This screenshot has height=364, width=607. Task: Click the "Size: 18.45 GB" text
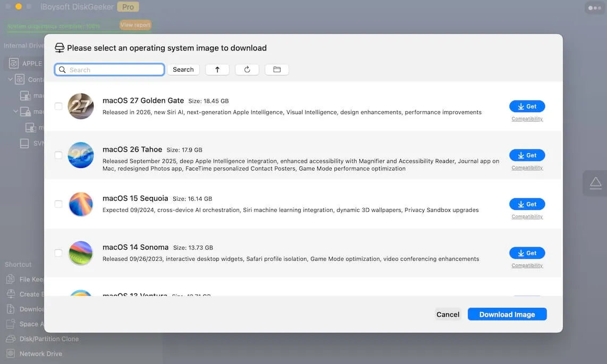tap(209, 101)
